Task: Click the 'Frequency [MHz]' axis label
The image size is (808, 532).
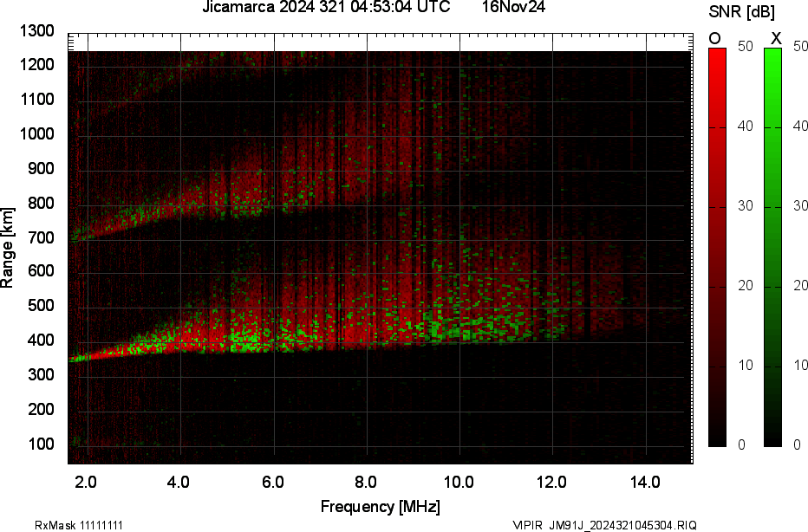Action: coord(381,506)
